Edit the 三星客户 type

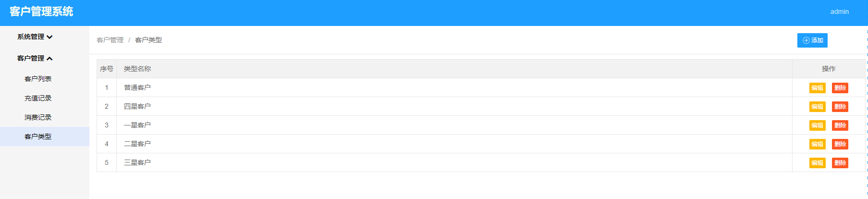[817, 163]
